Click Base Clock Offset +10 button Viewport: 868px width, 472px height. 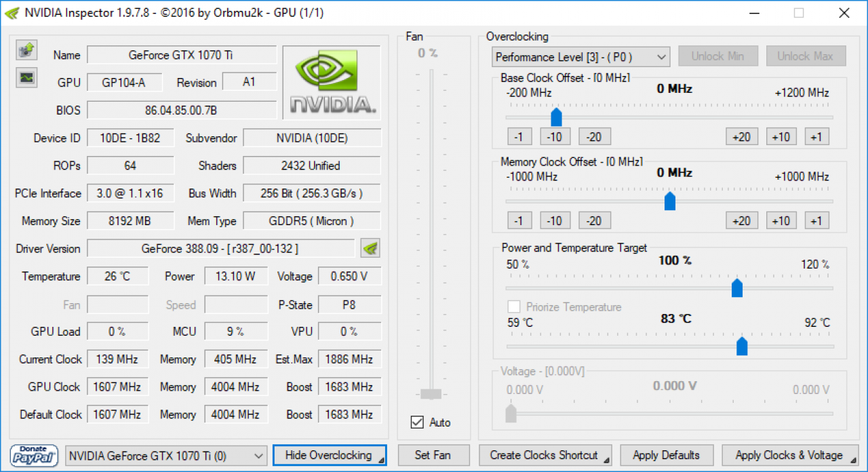781,136
